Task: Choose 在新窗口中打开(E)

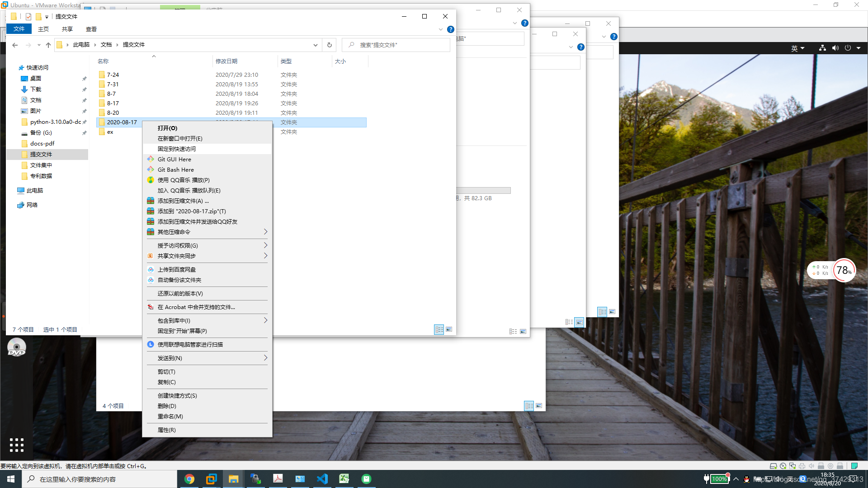Action: (x=180, y=138)
